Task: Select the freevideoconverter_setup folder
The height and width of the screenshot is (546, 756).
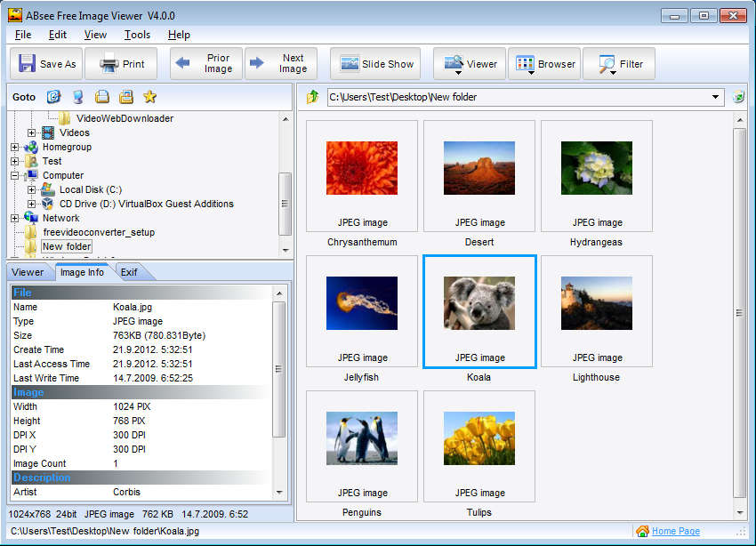Action: click(98, 232)
